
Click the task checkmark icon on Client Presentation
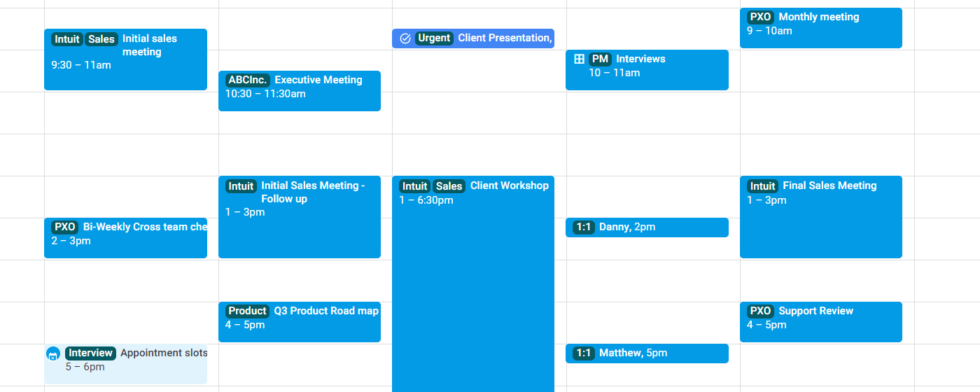tap(405, 38)
